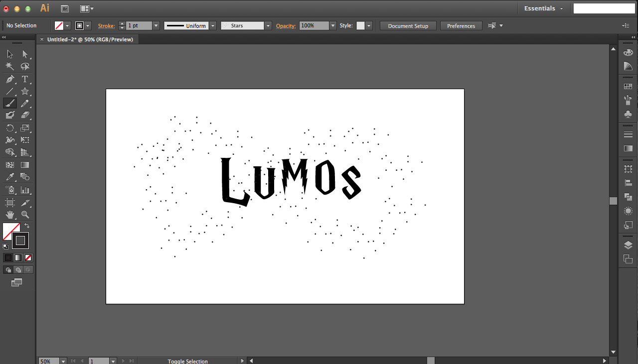Open the Color Guide panel
638x364 pixels.
pyautogui.click(x=628, y=66)
